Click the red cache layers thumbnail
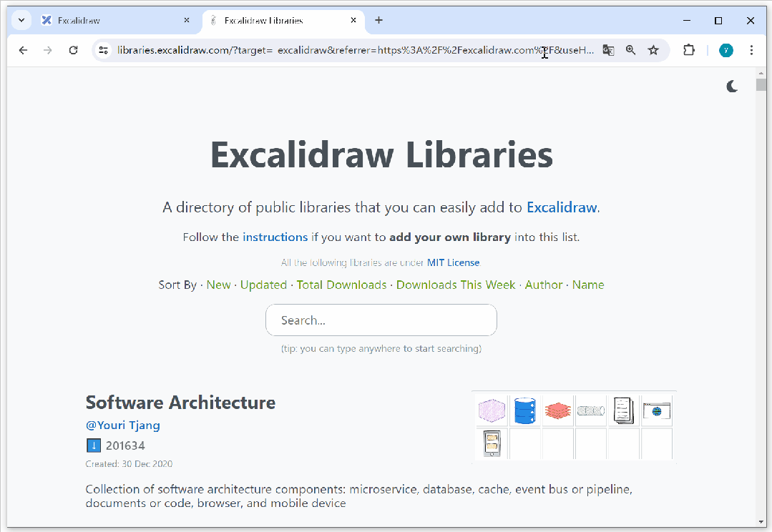772x532 pixels. point(558,410)
